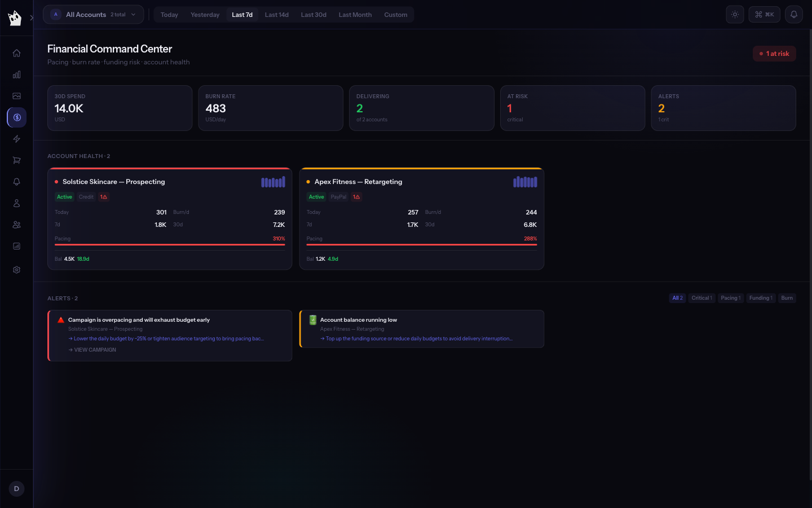The width and height of the screenshot is (812, 508).
Task: Click Active tag on Solstice Skincare card
Action: pos(65,197)
